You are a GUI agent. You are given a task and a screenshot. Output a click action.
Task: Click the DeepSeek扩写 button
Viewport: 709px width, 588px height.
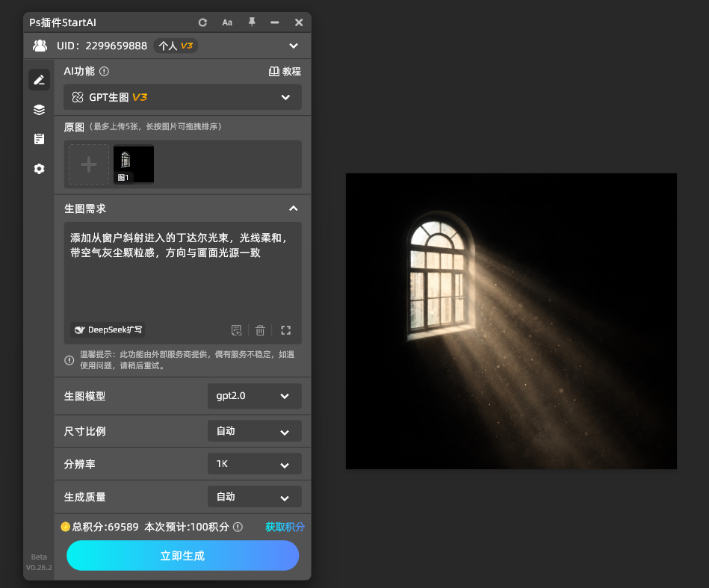[108, 329]
